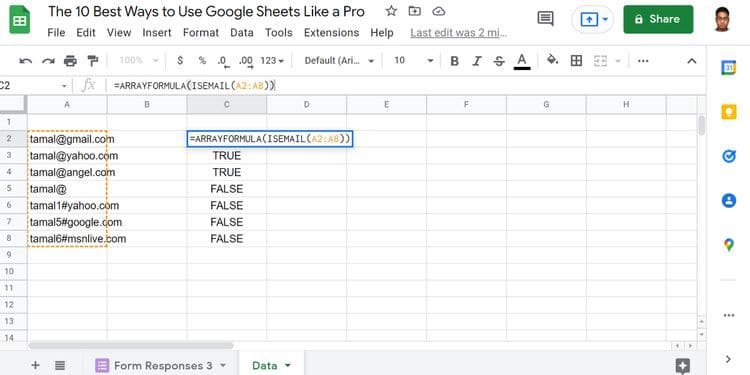Open the Data menu
This screenshot has height=375, width=750.
pos(242,33)
